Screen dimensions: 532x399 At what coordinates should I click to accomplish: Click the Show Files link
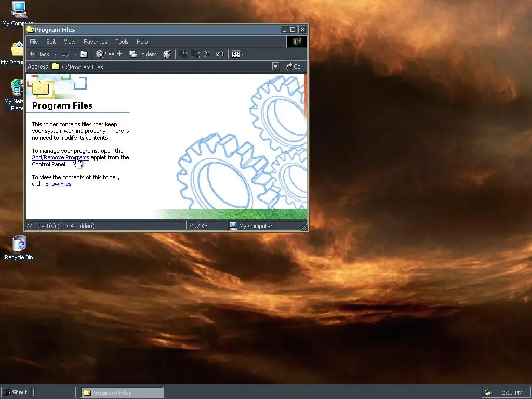coord(58,184)
